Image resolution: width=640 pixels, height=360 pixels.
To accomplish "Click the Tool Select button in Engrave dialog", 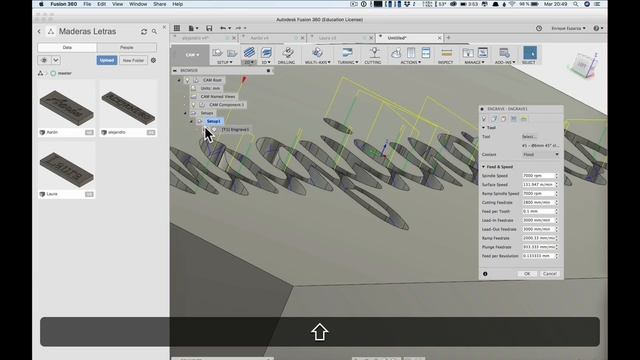I will coord(529,137).
